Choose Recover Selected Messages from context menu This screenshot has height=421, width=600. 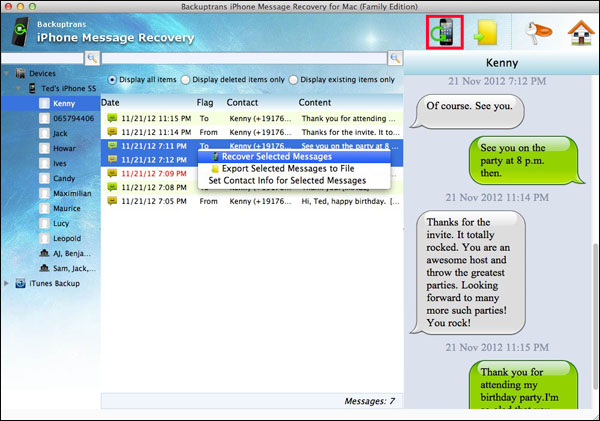coord(294,157)
